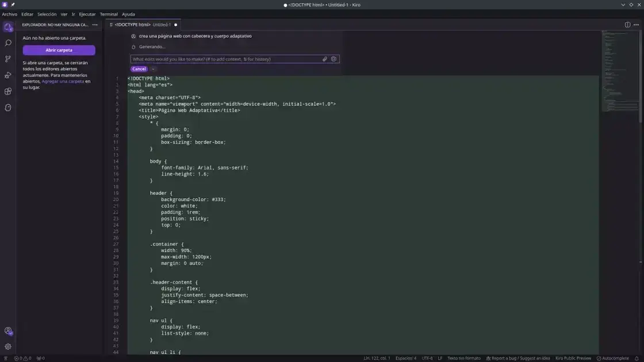
Task: Toggle Autocomplete in status bar
Action: point(612,359)
